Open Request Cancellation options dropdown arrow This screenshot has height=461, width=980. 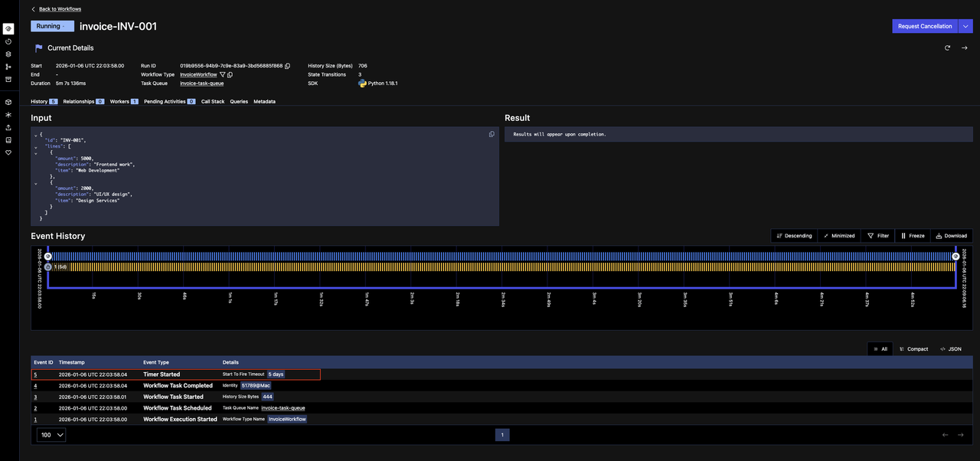click(x=965, y=26)
